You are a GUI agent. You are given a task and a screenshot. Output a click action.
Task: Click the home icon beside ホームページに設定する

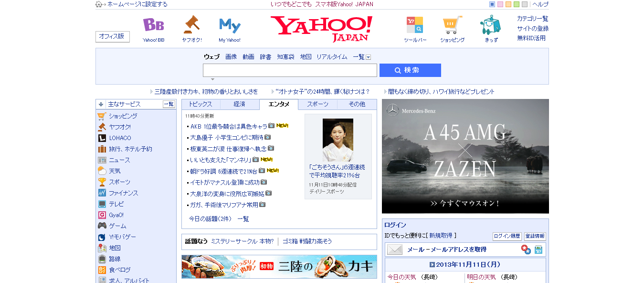click(x=99, y=4)
